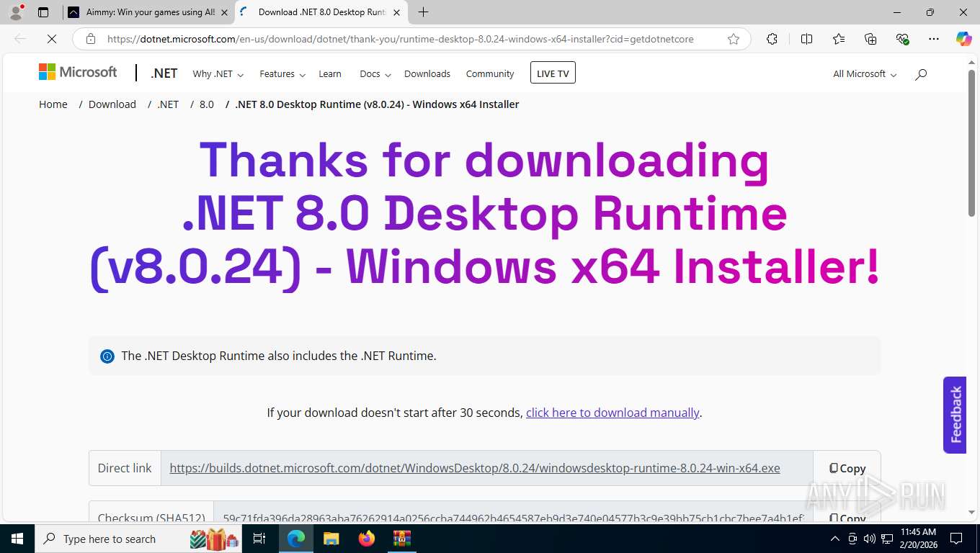This screenshot has height=553, width=980.
Task: Open File Explorer from taskbar
Action: click(331, 539)
